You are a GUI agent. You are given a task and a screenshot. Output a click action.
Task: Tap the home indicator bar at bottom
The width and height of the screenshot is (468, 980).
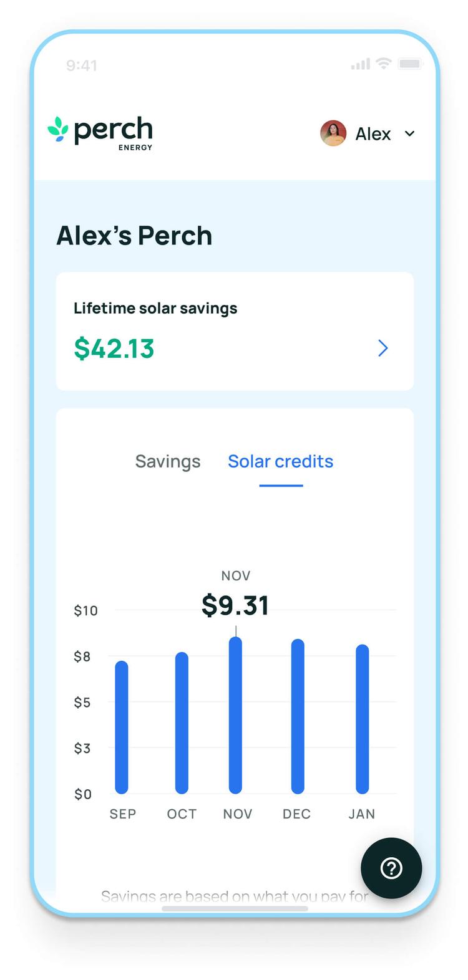[x=235, y=908]
